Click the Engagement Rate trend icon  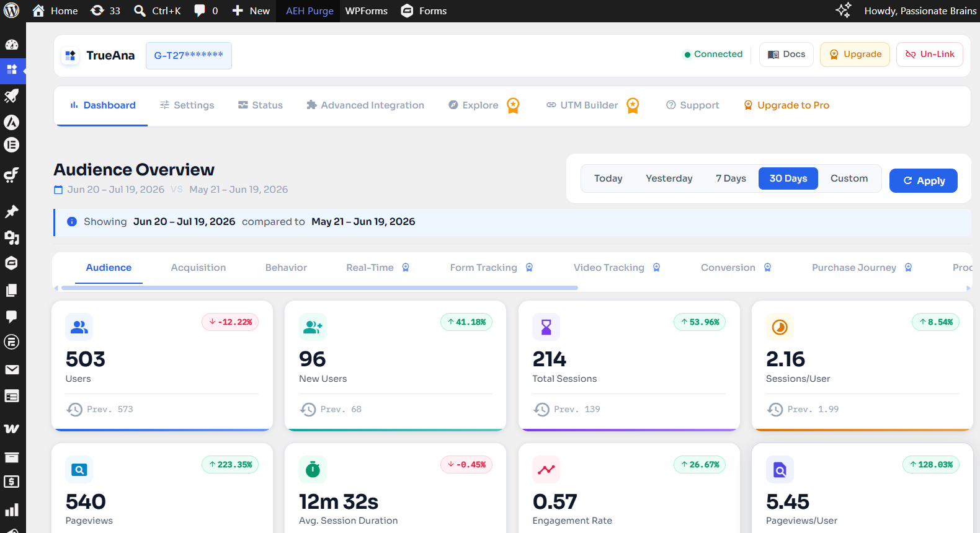[546, 470]
